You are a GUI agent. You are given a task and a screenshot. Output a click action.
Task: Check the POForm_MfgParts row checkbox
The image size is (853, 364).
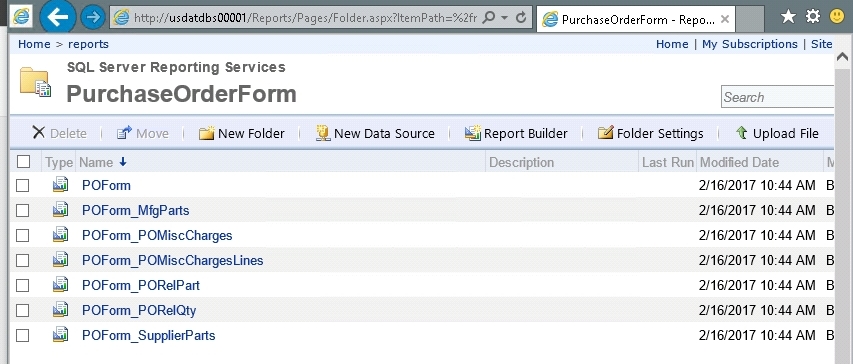(x=22, y=211)
